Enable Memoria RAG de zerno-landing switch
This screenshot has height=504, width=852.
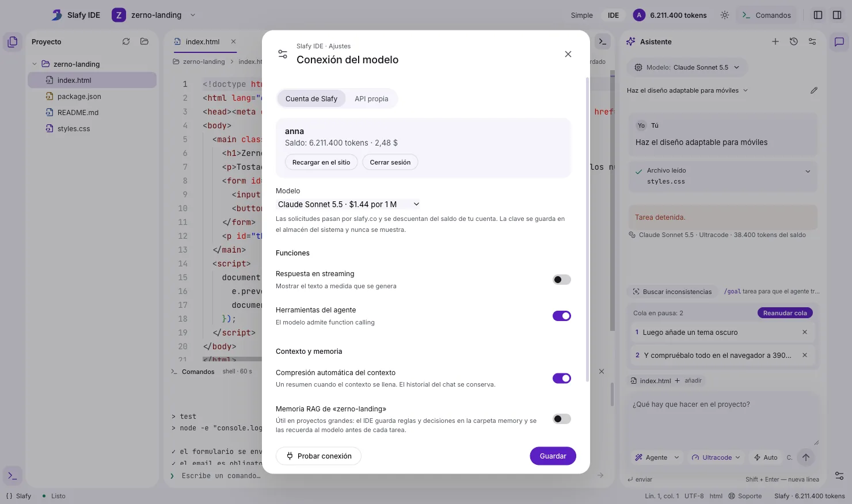point(561,419)
